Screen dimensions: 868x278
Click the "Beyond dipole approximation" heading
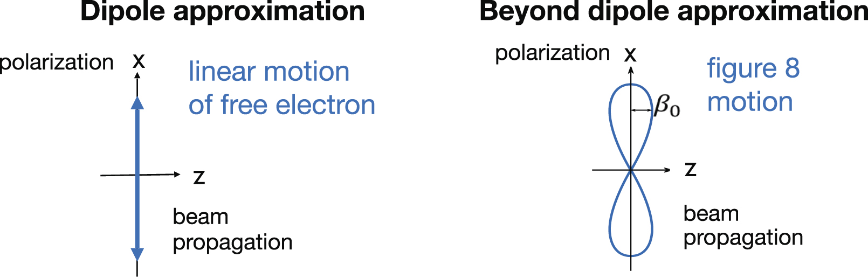[x=673, y=11]
